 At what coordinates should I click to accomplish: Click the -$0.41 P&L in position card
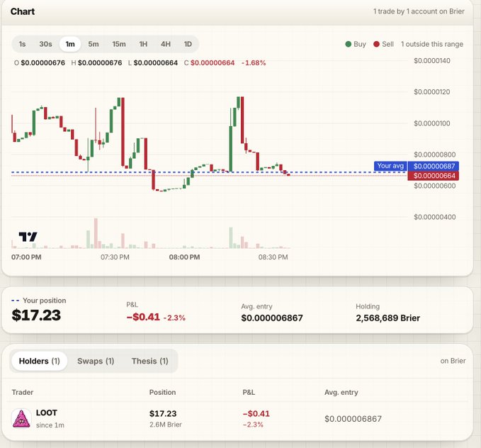[143, 317]
